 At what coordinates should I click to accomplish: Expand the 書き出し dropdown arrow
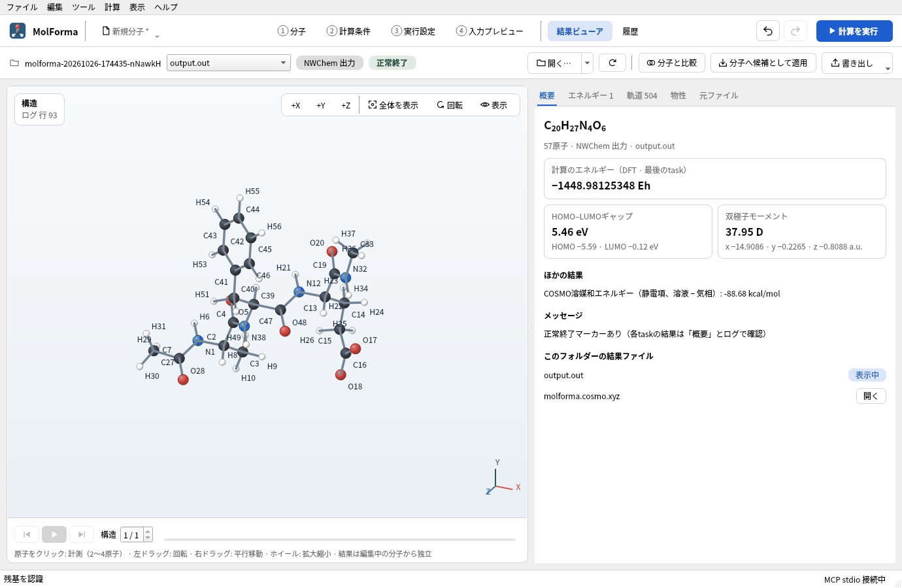click(888, 68)
